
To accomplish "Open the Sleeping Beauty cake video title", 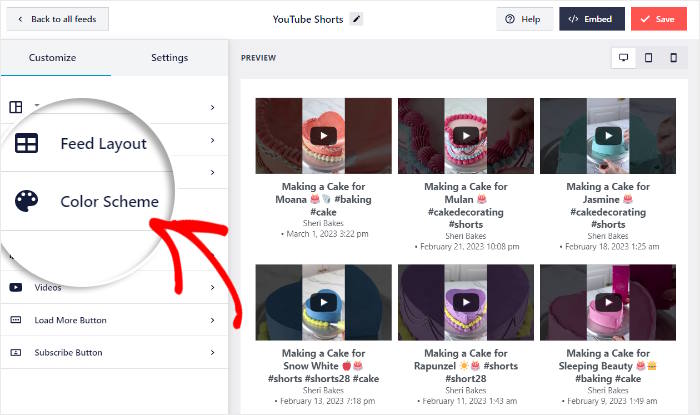I will pos(608,366).
